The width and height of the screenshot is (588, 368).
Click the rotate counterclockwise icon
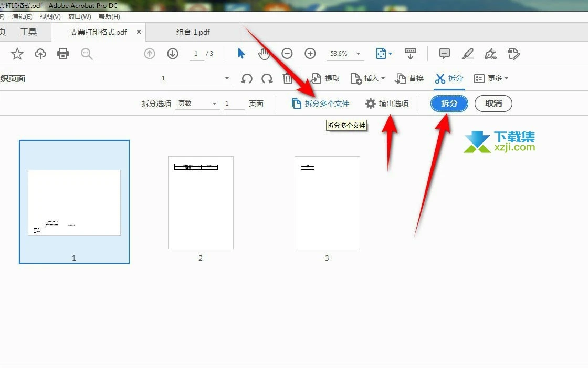tap(246, 78)
